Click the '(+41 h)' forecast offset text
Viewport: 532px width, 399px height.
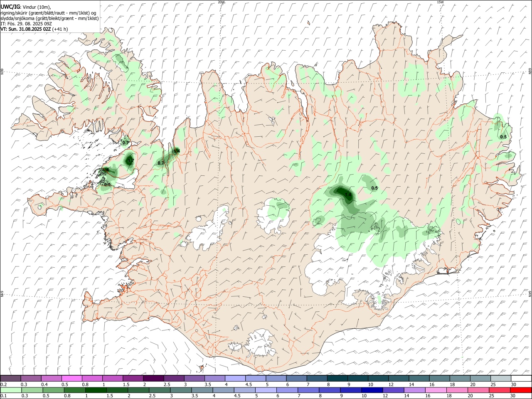[x=60, y=29]
